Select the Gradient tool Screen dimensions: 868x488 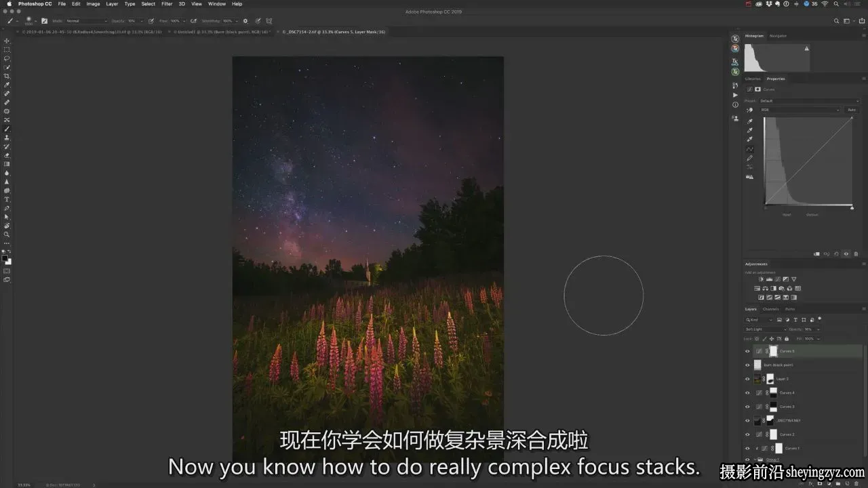pos(7,164)
